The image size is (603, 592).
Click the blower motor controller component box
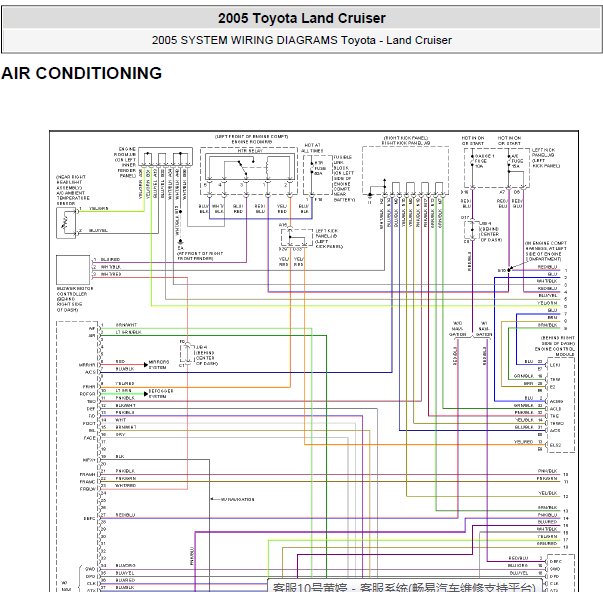[73, 270]
